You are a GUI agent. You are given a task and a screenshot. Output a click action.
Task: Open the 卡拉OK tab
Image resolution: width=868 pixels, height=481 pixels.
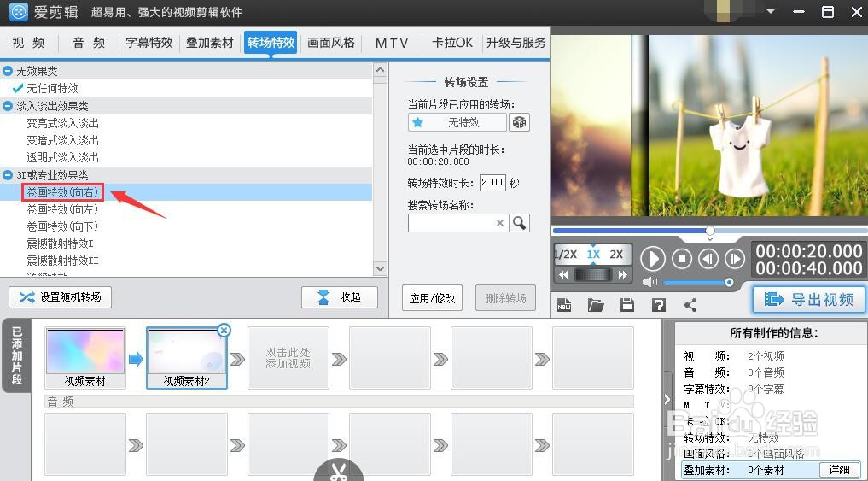(x=452, y=43)
